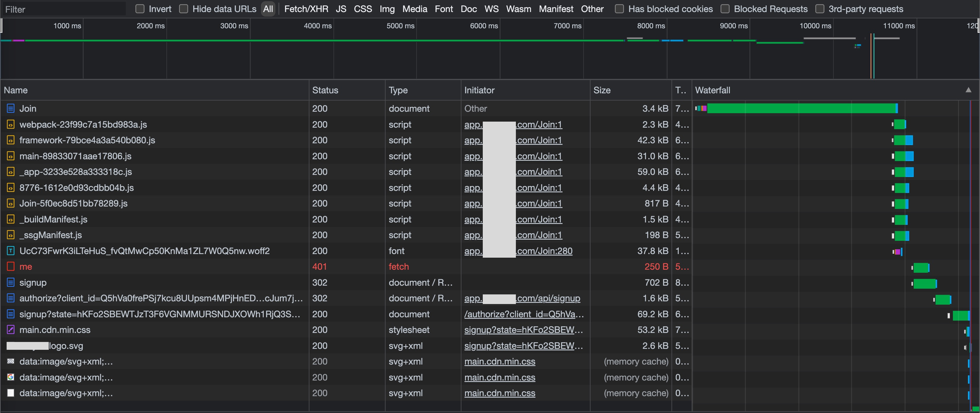
Task: Click the Google logo data image icon
Action: 11,377
